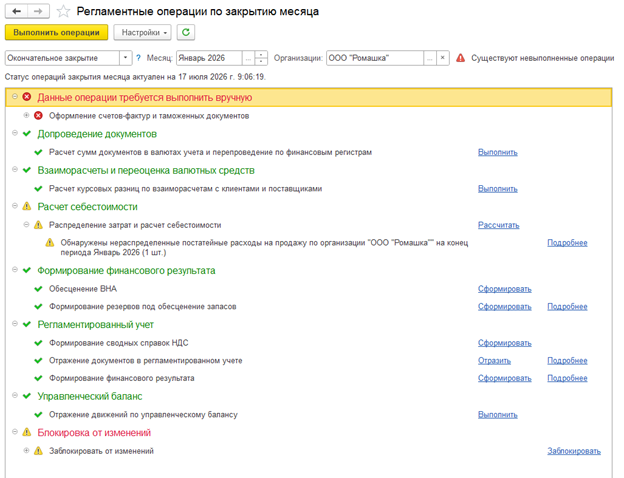Click the Отразить link

[494, 361]
